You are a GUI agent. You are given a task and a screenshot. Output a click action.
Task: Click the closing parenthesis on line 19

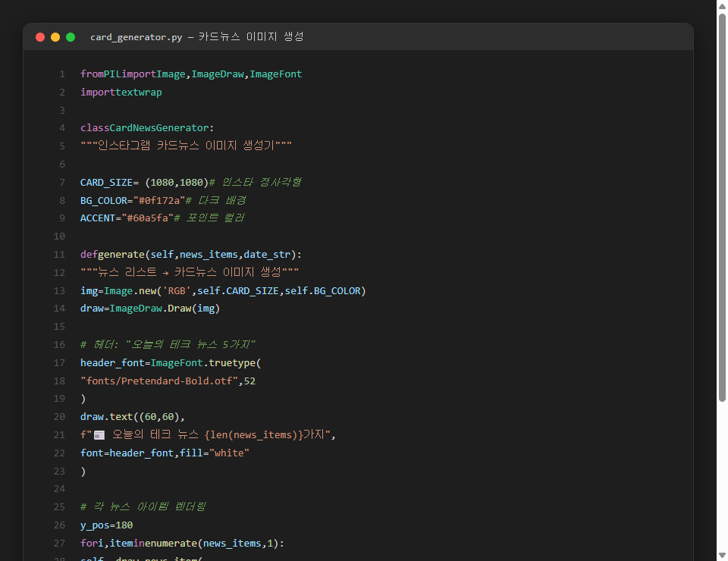point(83,399)
